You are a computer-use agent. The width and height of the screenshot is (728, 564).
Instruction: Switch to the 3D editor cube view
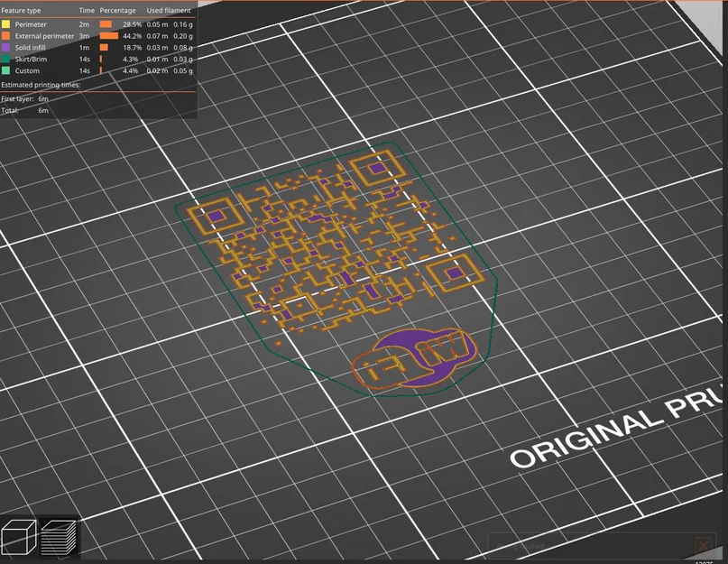tap(19, 537)
